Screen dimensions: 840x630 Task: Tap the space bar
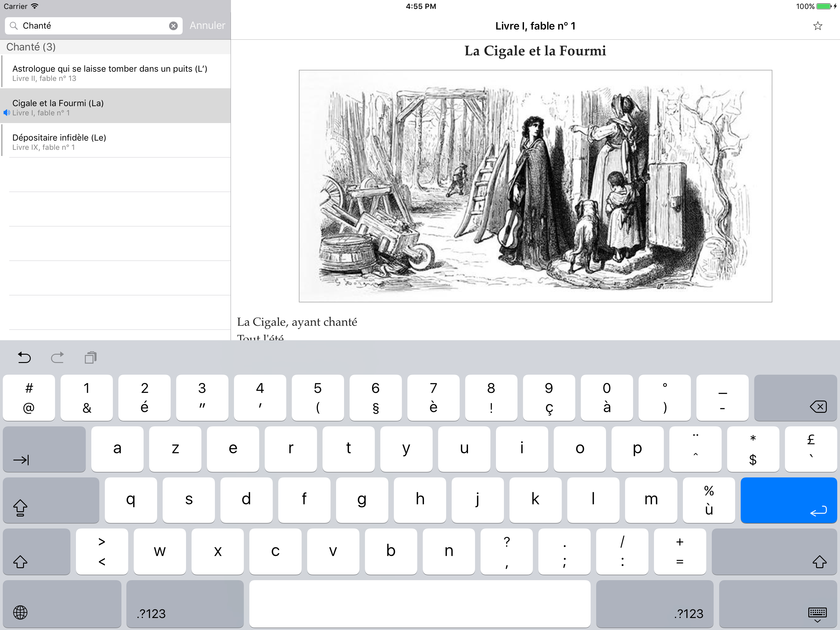coord(420,604)
